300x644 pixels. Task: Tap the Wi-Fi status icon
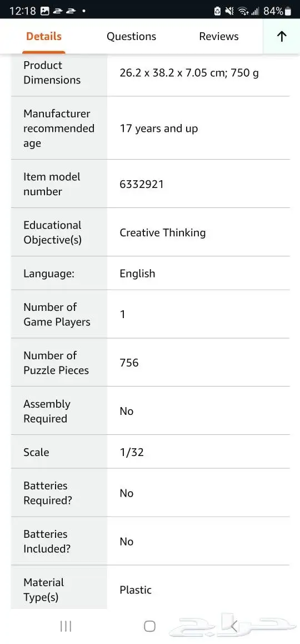pyautogui.click(x=243, y=11)
